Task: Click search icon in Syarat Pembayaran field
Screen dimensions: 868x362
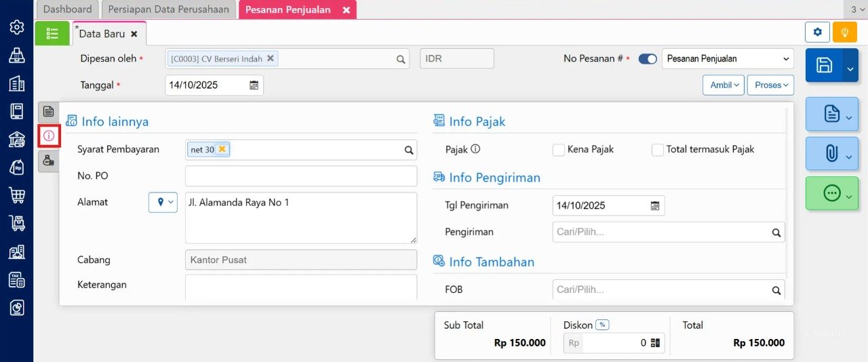Action: point(409,150)
